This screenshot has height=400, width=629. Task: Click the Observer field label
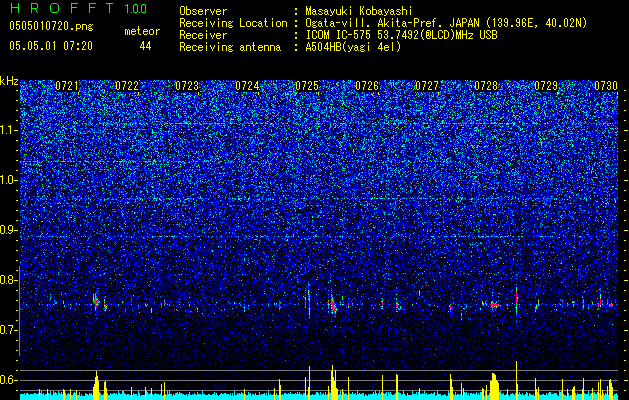tap(203, 11)
